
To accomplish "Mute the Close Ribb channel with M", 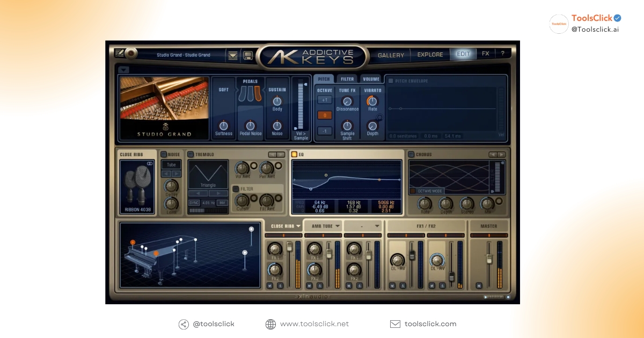I will point(269,284).
